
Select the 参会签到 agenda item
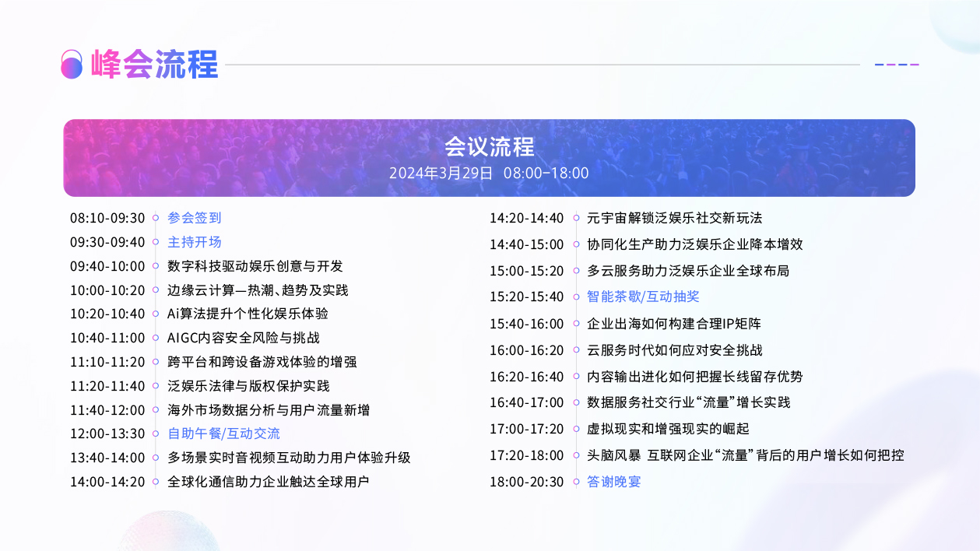[195, 218]
